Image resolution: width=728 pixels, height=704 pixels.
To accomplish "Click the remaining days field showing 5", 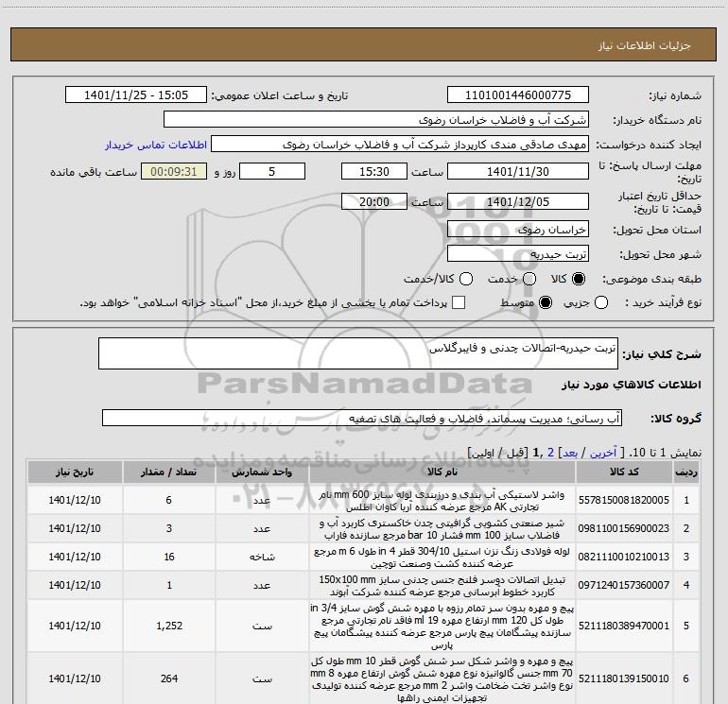I will coord(272,171).
